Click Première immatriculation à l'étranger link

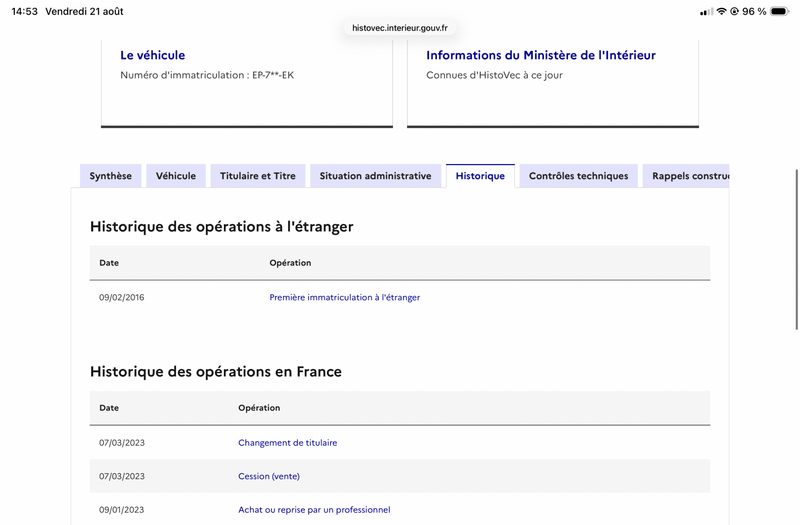[x=344, y=297]
